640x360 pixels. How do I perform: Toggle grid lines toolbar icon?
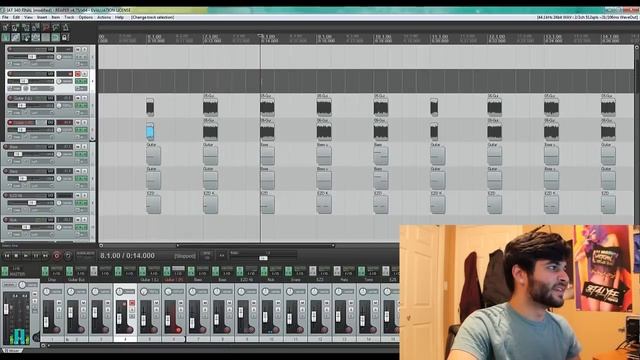tap(46, 38)
